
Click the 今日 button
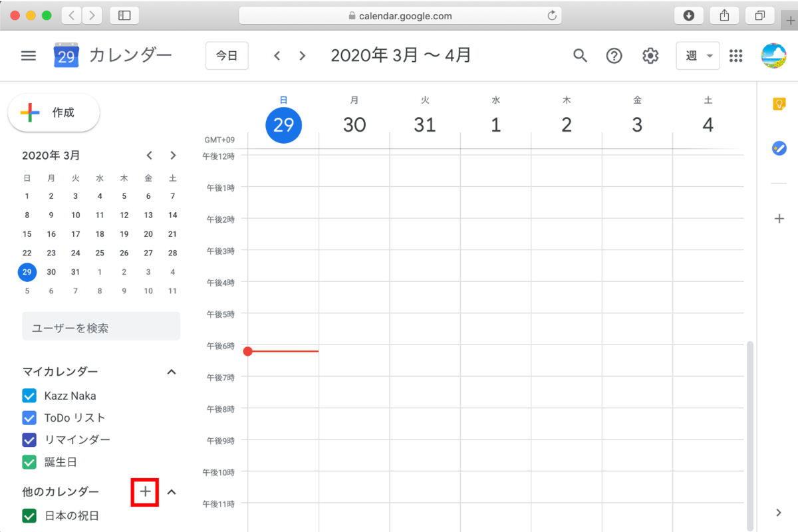click(x=226, y=55)
